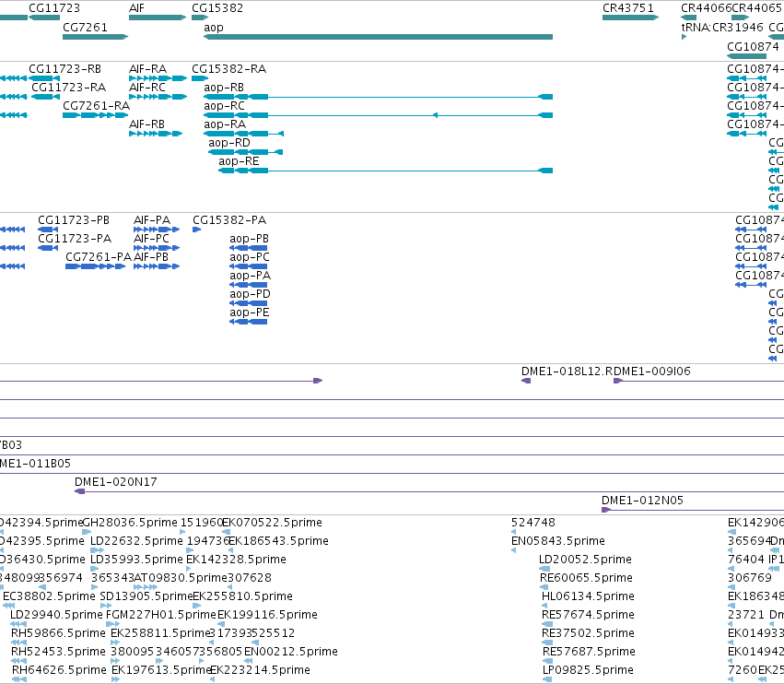Select EST EK223214.5prime
The image size is (784, 684).
[x=213, y=679]
